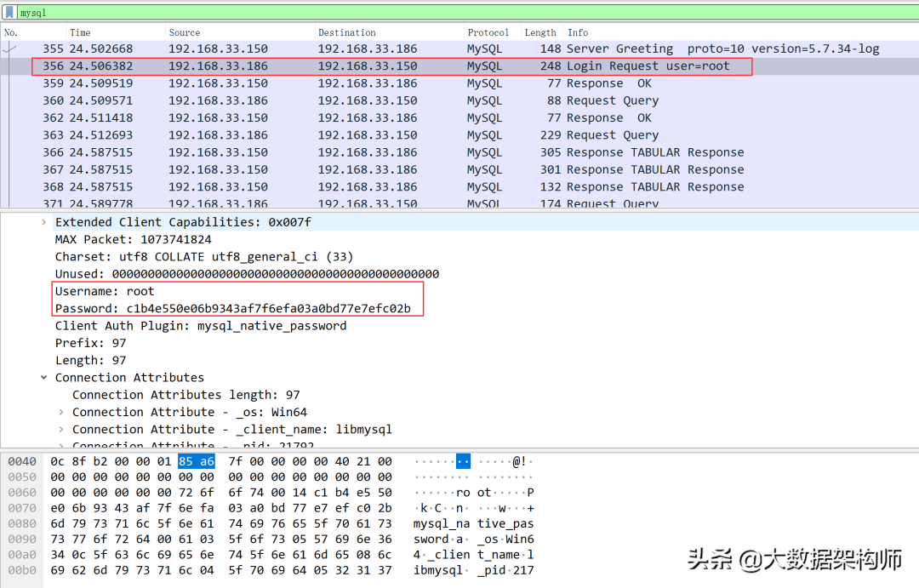This screenshot has width=919, height=588.
Task: Select packet 362 Response OK row
Action: (459, 117)
